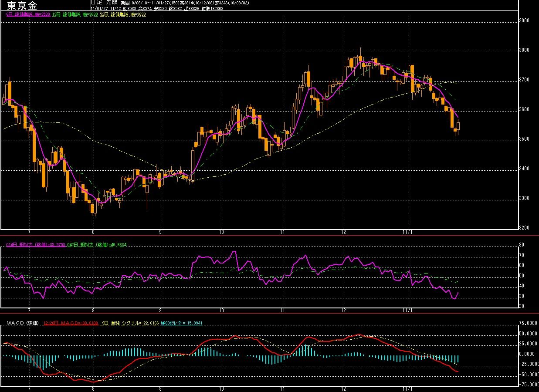539x392 pixels.
Task: Click the 3400 price axis label
Action: click(524, 169)
